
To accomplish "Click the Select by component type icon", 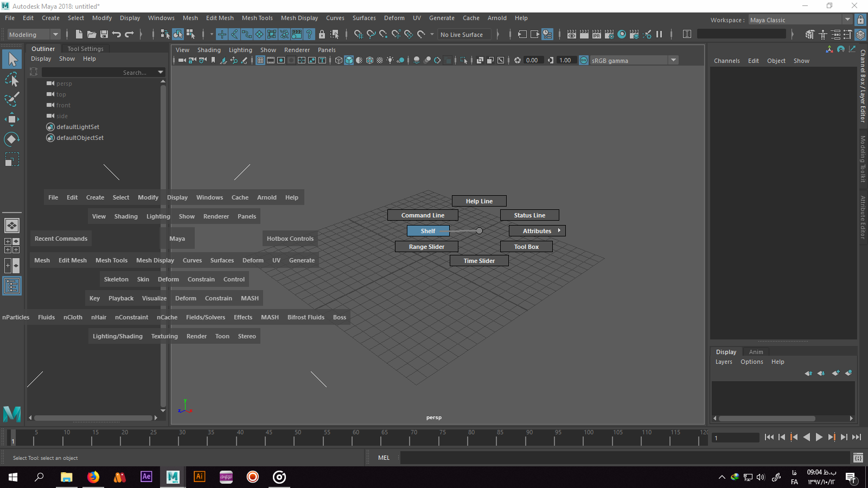I will pyautogui.click(x=190, y=34).
